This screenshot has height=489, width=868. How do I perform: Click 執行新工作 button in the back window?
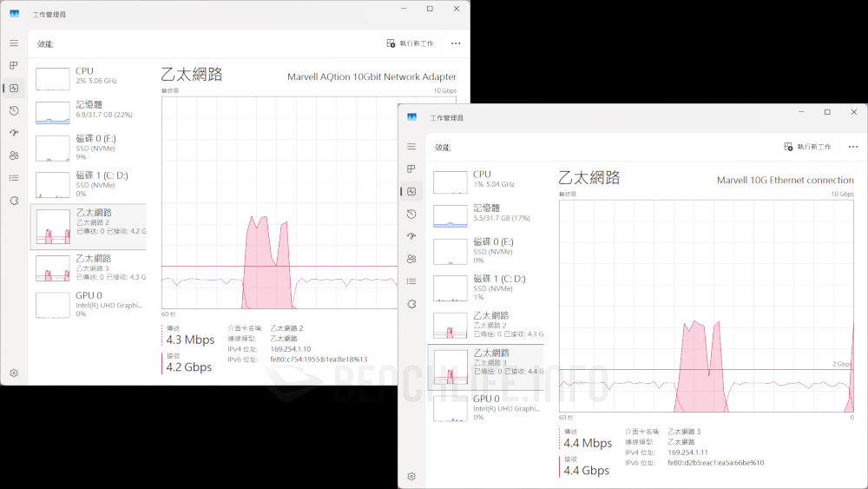point(411,43)
